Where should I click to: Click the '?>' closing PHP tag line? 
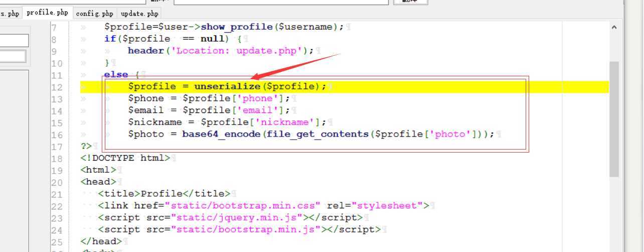(86, 146)
